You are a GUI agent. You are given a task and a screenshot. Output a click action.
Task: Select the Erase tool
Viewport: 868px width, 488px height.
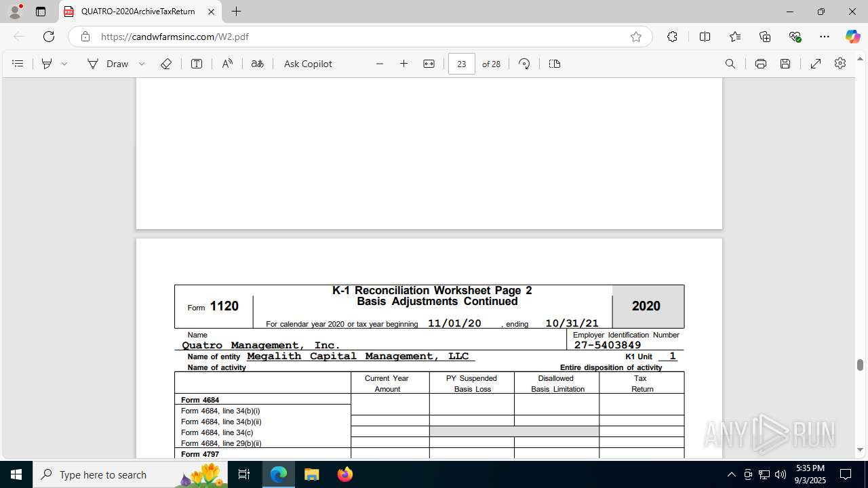166,64
